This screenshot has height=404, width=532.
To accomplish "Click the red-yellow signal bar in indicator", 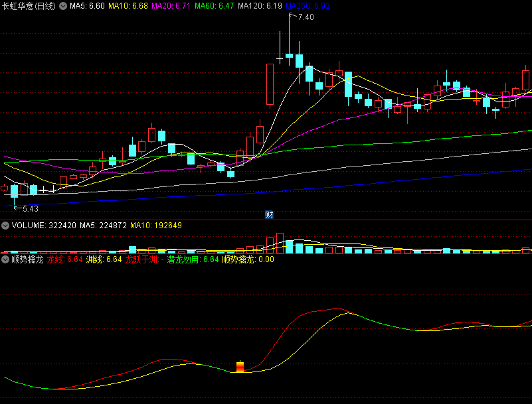I will [x=240, y=367].
